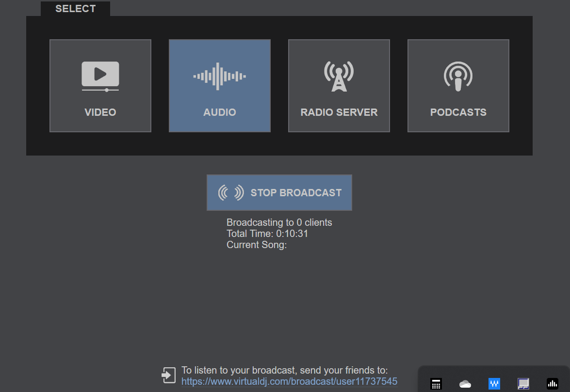Click the podcast microphone icon
The height and width of the screenshot is (392, 570).
pyautogui.click(x=458, y=76)
